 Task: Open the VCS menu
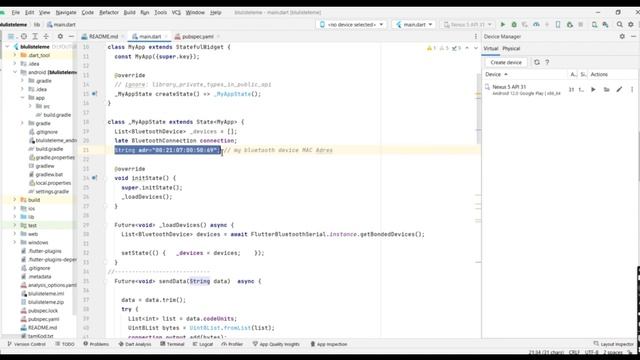[176, 13]
